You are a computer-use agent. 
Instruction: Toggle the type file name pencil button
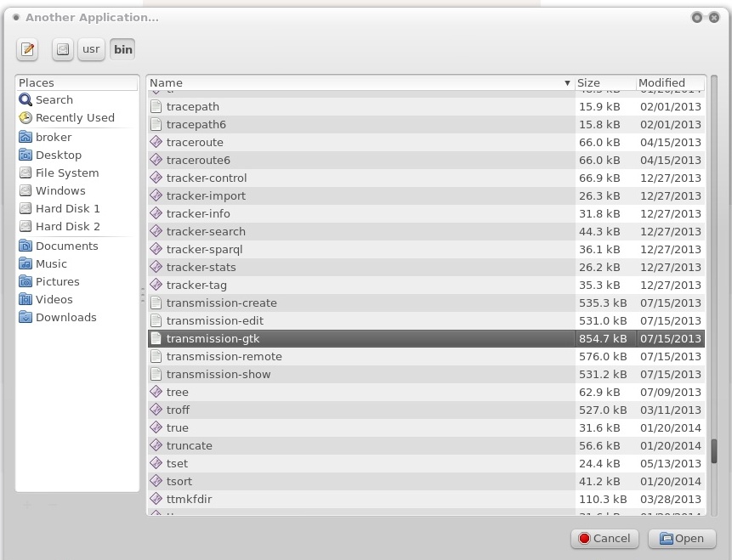coord(27,49)
